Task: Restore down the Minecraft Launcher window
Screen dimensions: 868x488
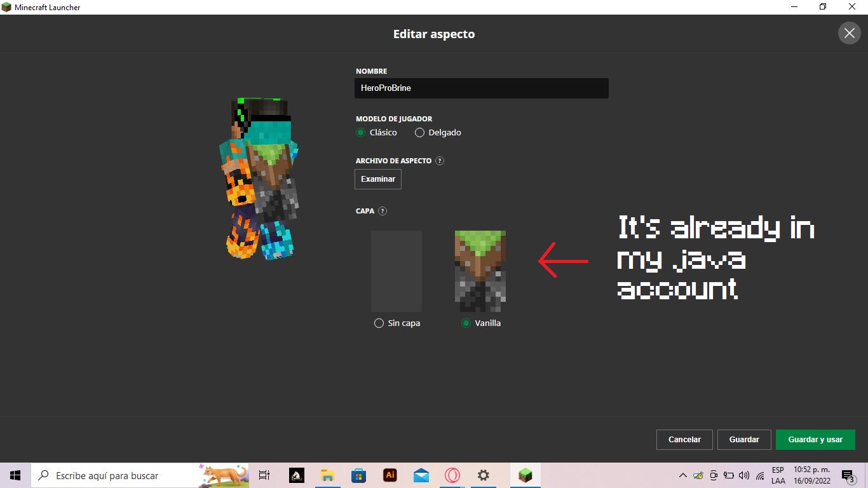Action: point(824,7)
